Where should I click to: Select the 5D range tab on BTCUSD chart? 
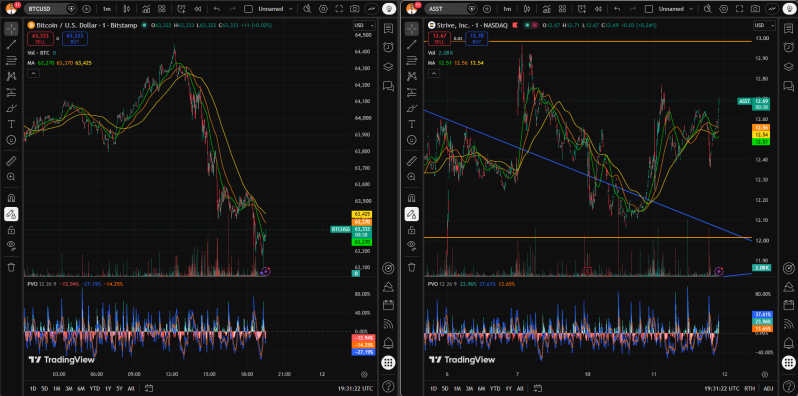pos(44,388)
